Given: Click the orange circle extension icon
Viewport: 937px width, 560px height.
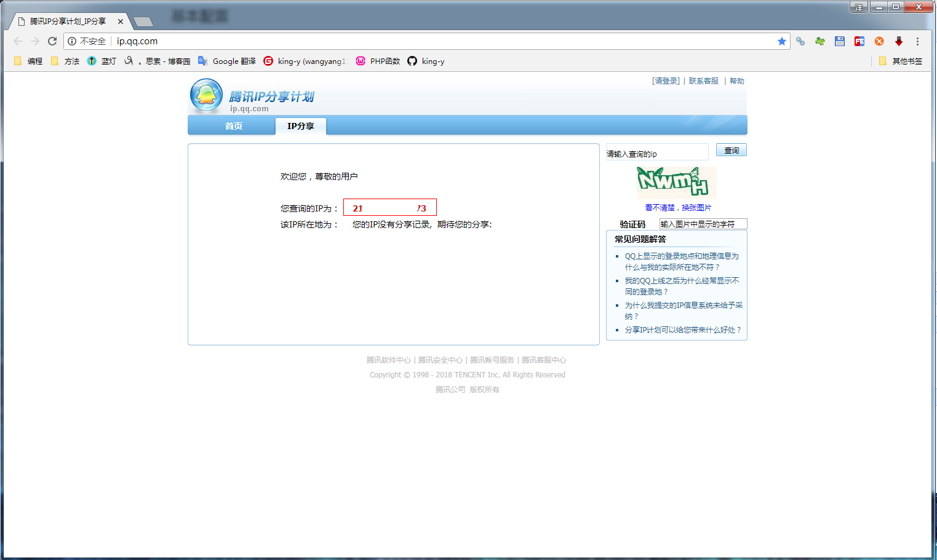Looking at the screenshot, I should 879,41.
